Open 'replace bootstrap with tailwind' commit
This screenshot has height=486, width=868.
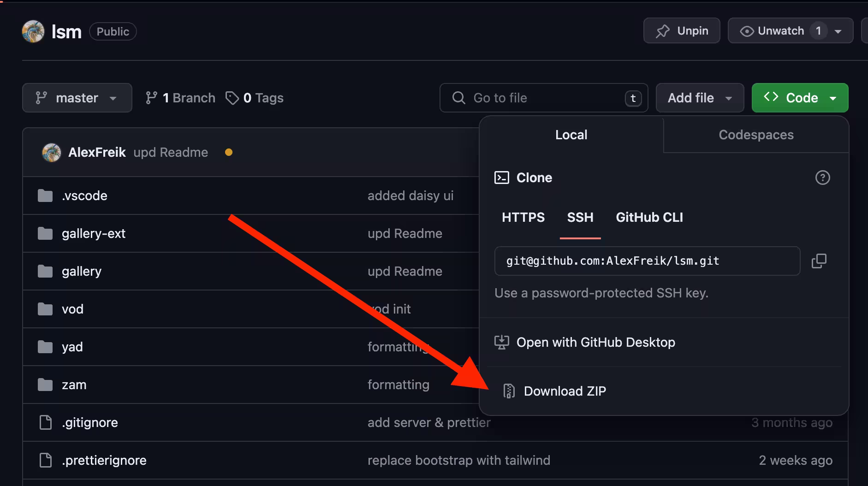click(459, 460)
